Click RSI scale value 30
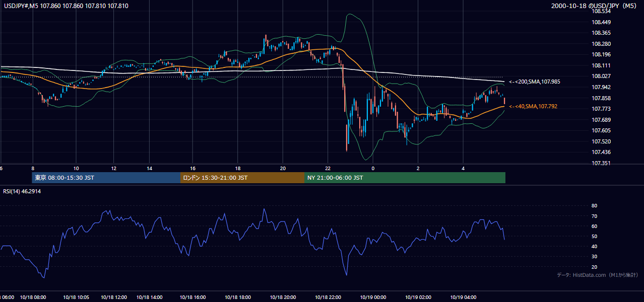Image resolution: width=644 pixels, height=302 pixels. 594,257
